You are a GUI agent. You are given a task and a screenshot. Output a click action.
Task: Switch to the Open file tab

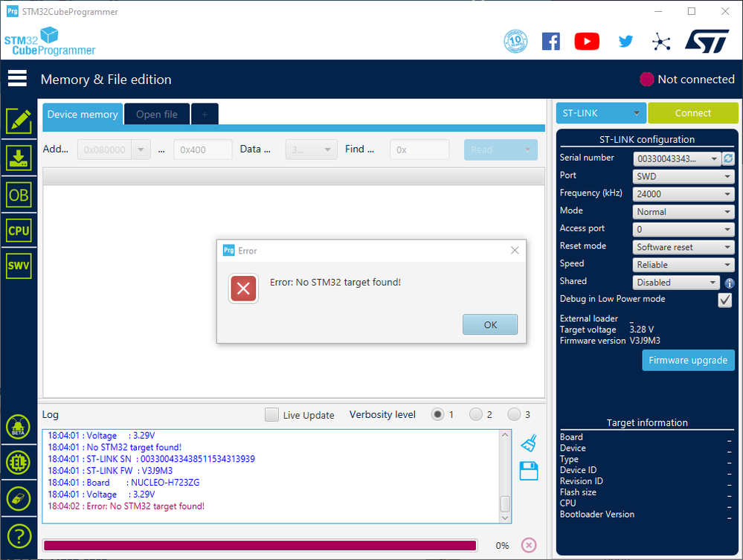point(157,115)
